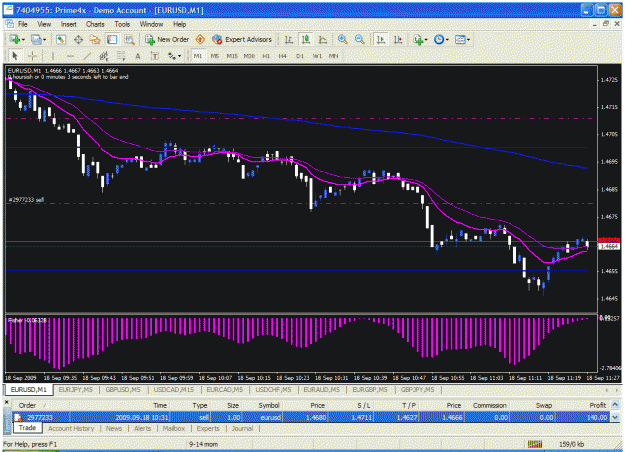Viewport: 625px width, 452px height.
Task: Select the Text tool marked A
Action: click(x=138, y=56)
